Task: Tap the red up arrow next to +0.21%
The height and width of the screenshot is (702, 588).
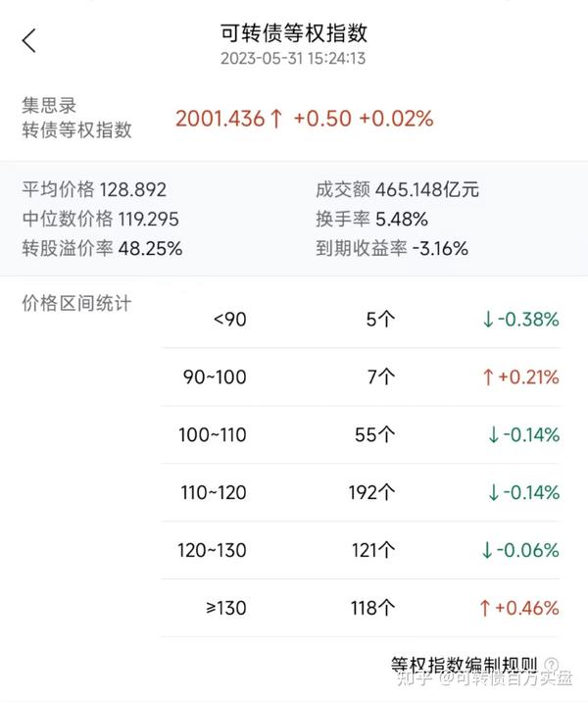Action: tap(488, 376)
